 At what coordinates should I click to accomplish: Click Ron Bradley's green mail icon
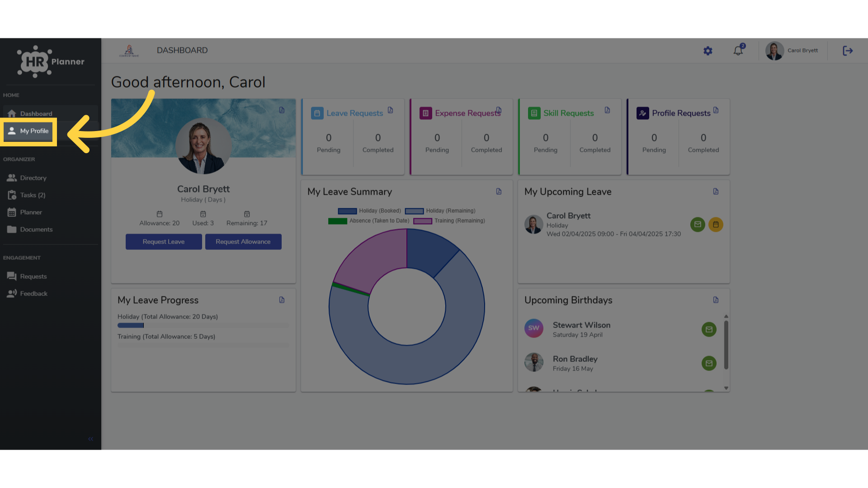coord(709,363)
